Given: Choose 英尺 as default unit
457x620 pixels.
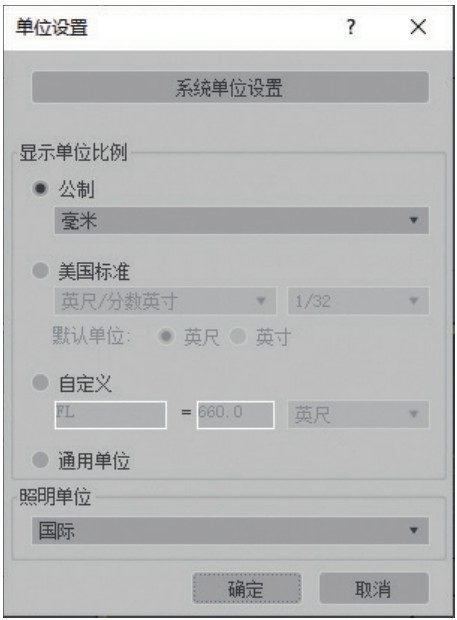Looking at the screenshot, I should (166, 336).
